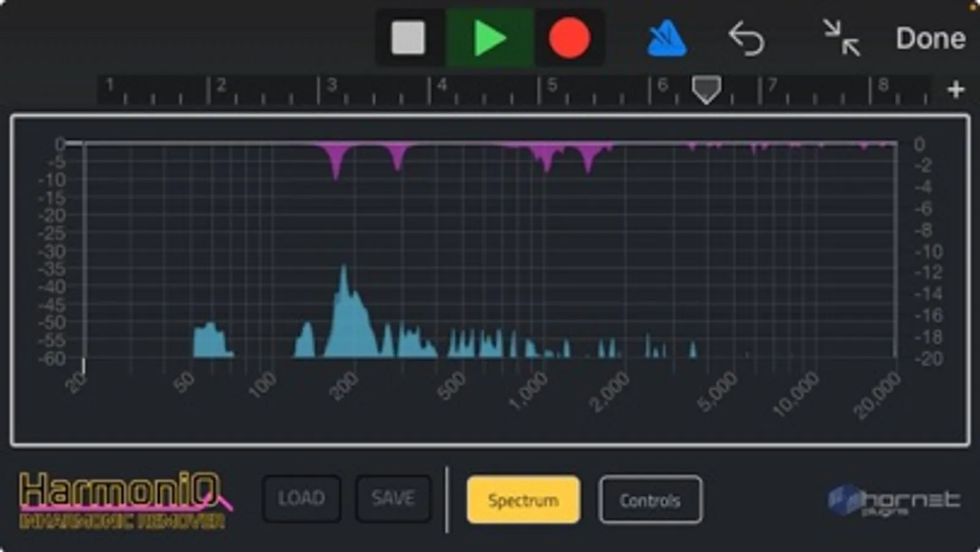Click the -20 reduction axis label

pyautogui.click(x=929, y=358)
